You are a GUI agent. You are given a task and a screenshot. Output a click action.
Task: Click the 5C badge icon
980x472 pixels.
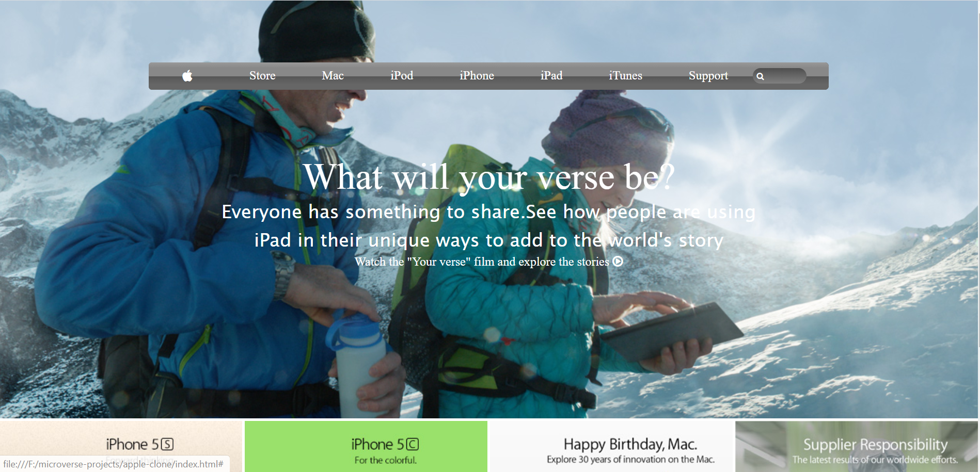(x=412, y=444)
